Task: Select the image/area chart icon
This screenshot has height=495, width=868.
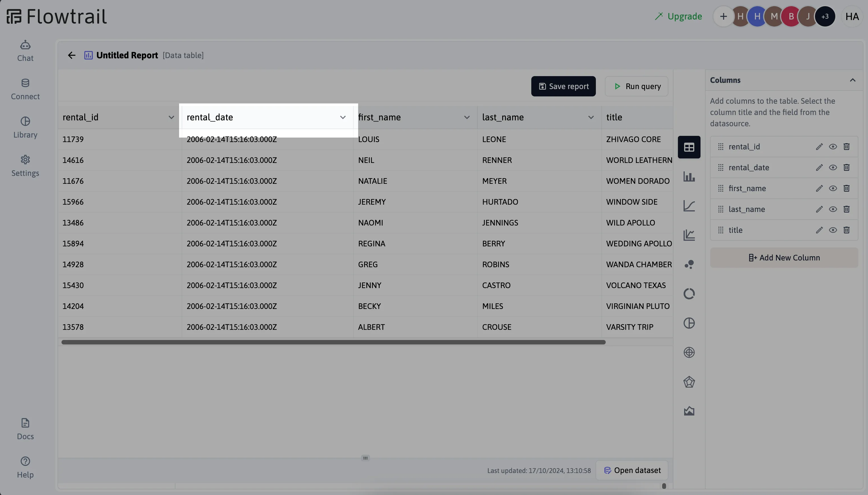Action: (689, 410)
